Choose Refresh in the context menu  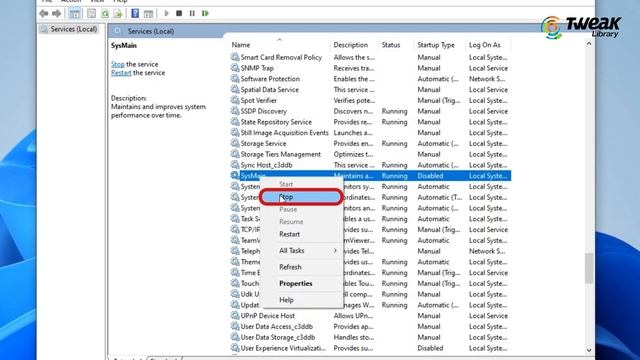coord(301,267)
